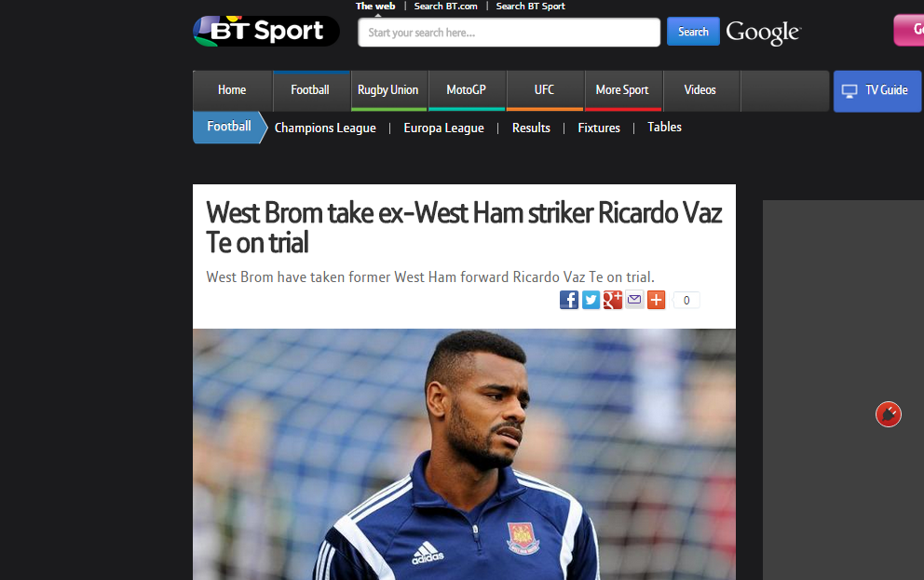This screenshot has width=924, height=580.
Task: Choose 'The web' search scope
Action: (375, 6)
